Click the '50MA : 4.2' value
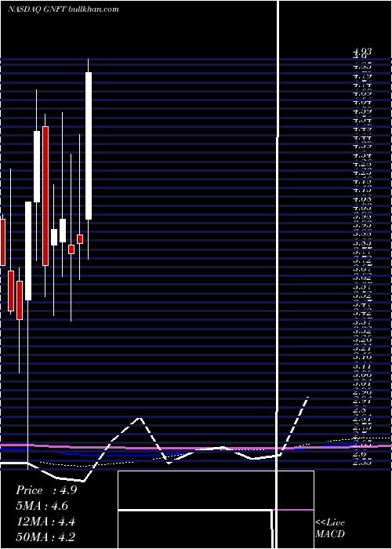 (x=45, y=536)
